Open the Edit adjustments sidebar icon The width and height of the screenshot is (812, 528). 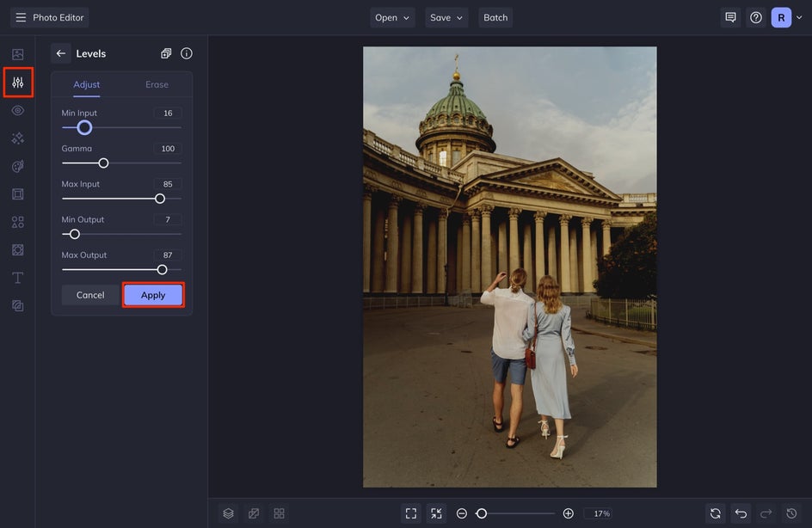point(17,83)
